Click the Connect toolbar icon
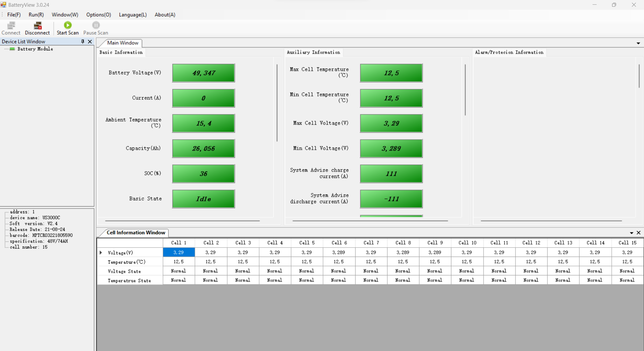 pyautogui.click(x=11, y=26)
